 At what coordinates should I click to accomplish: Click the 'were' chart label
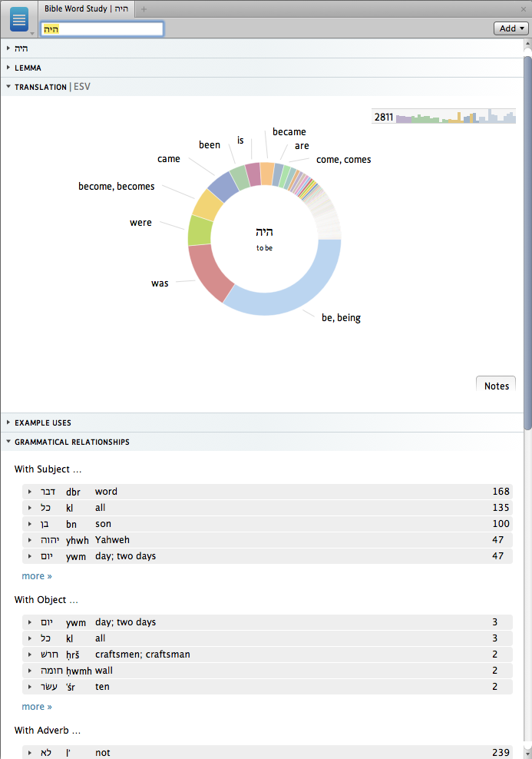click(x=140, y=223)
